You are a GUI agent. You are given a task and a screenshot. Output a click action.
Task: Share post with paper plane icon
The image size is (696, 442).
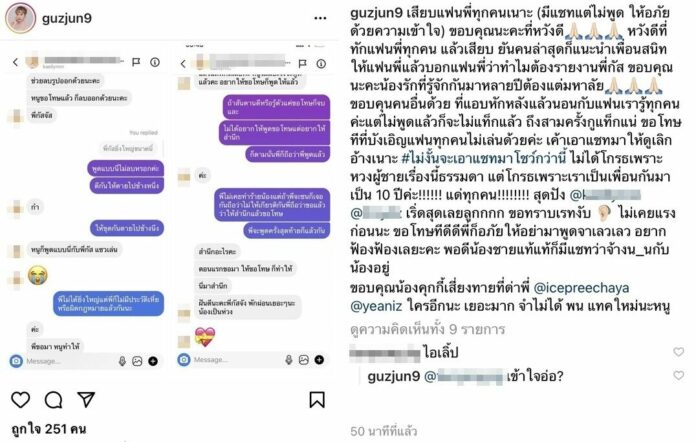point(86,399)
